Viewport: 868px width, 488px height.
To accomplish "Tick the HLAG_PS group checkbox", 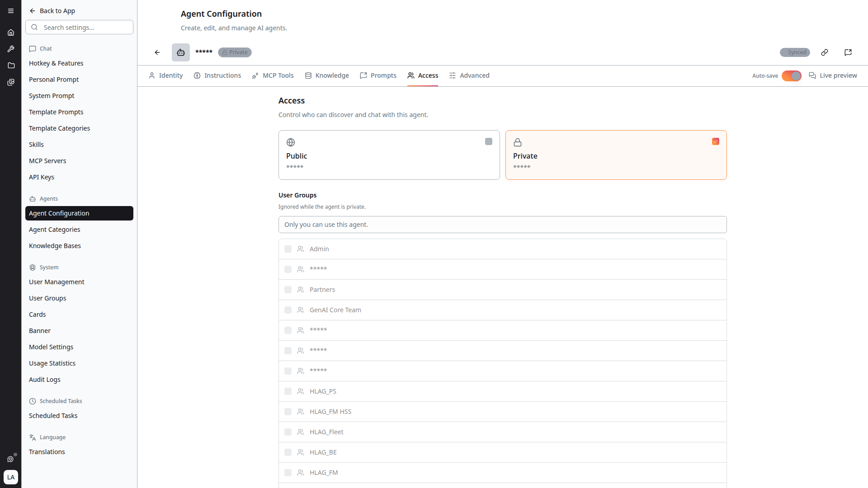I will (x=288, y=391).
